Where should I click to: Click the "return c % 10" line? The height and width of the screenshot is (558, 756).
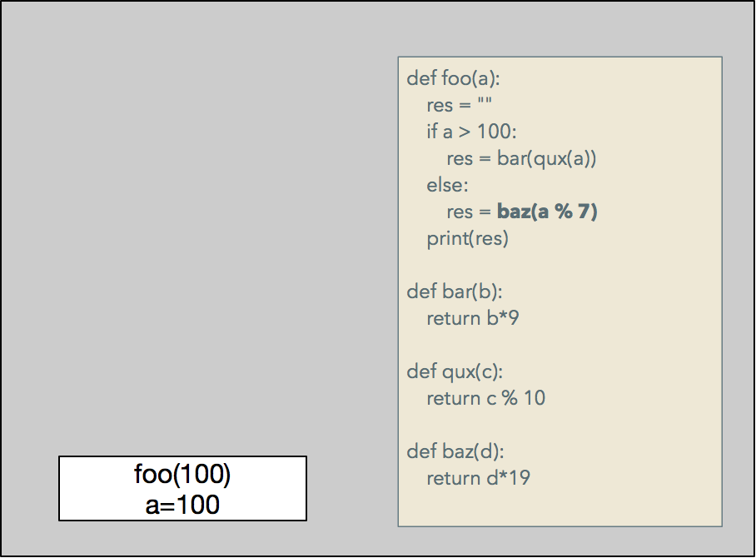pyautogui.click(x=485, y=398)
